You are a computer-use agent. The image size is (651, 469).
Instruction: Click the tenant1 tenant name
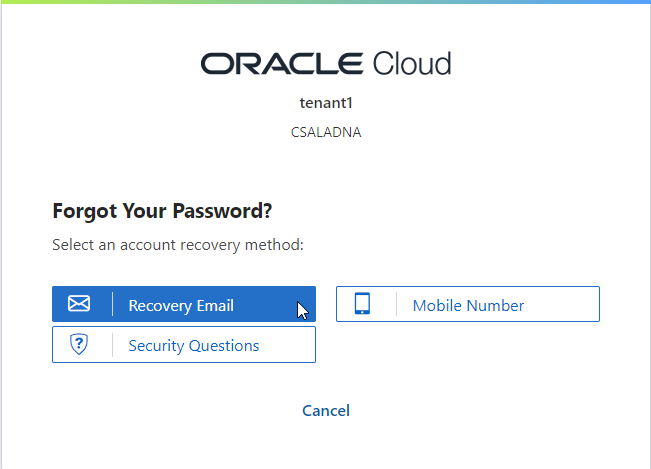(x=326, y=102)
